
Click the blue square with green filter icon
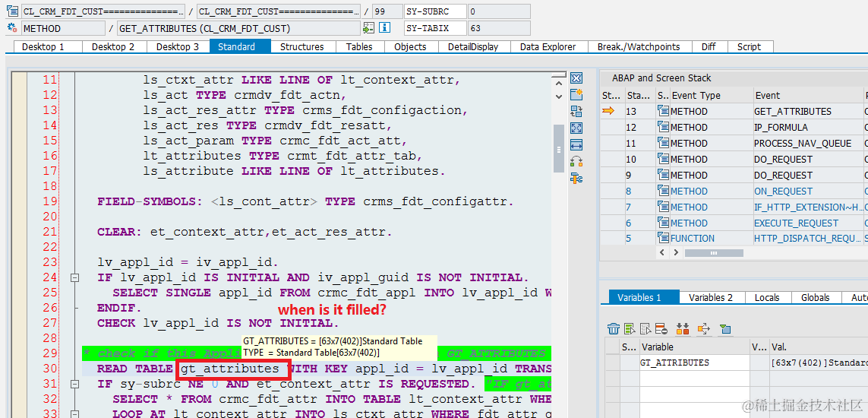[725, 329]
